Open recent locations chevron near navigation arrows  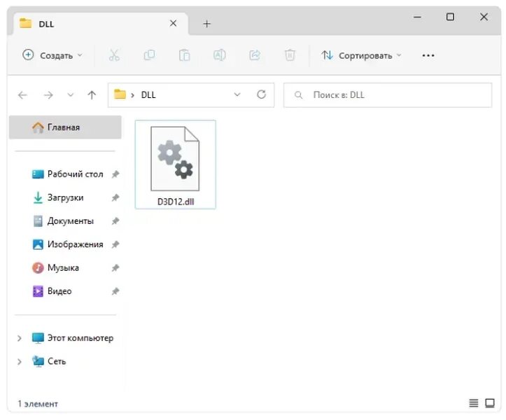(x=71, y=95)
